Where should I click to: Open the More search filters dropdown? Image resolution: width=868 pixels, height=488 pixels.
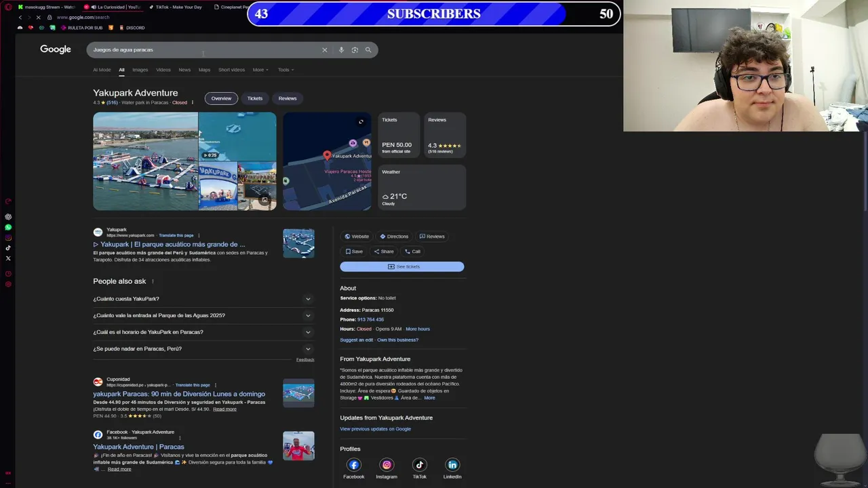click(x=260, y=70)
